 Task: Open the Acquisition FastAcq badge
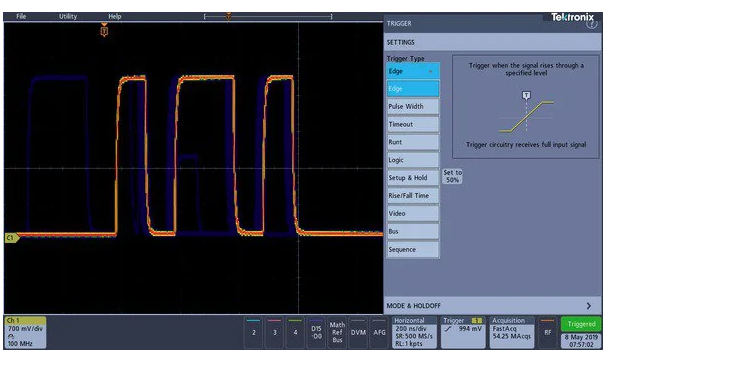click(x=512, y=332)
